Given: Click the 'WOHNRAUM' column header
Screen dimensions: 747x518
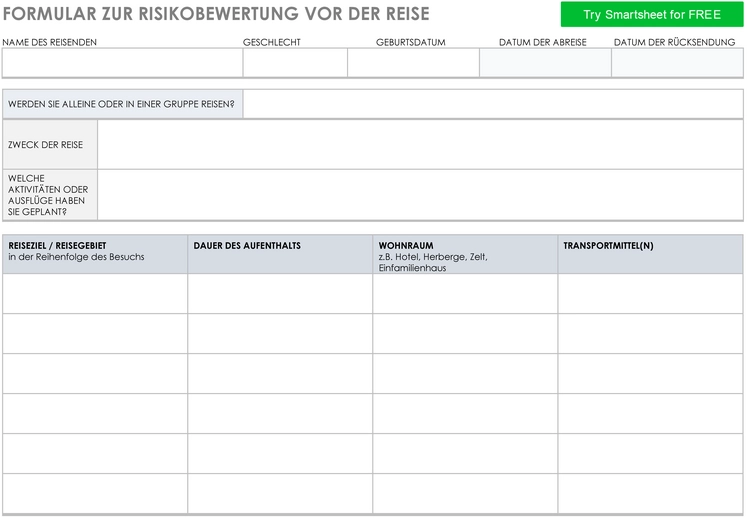Looking at the screenshot, I should tap(465, 254).
